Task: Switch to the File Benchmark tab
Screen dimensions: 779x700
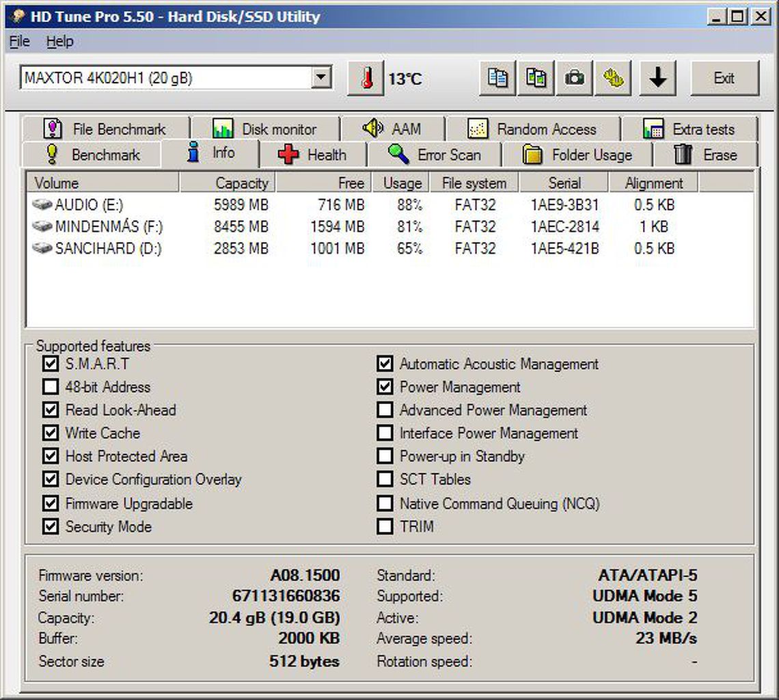Action: coord(105,129)
